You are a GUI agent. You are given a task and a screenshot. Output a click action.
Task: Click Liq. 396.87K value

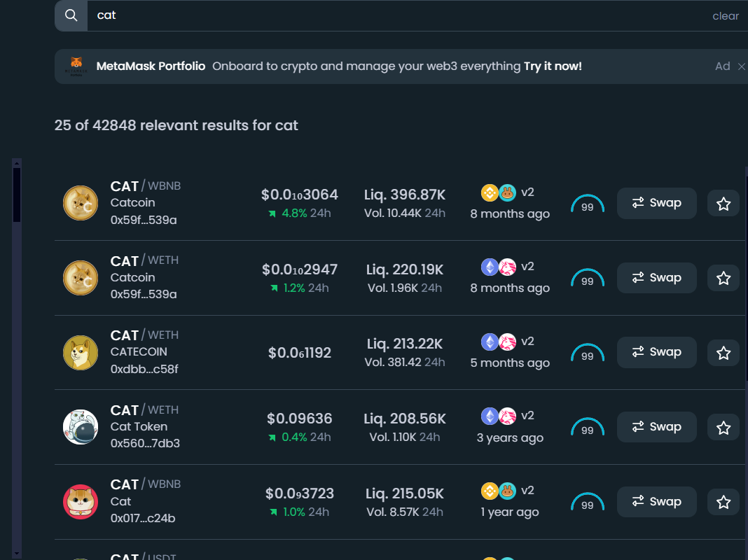click(x=405, y=195)
